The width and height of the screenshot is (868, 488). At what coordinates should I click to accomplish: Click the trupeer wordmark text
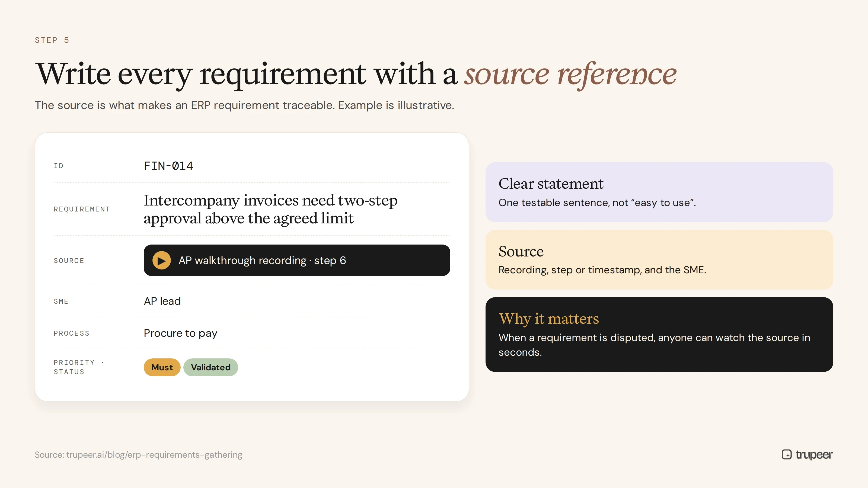tap(814, 455)
